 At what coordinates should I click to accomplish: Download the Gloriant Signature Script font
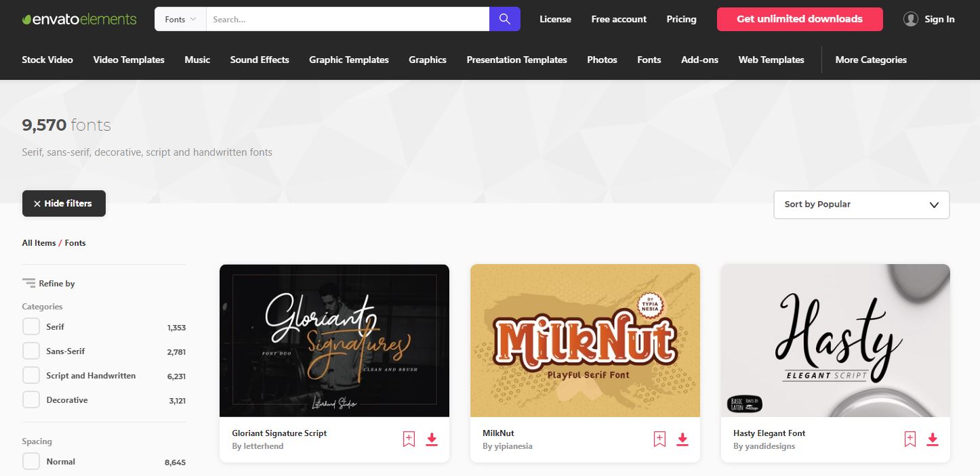pos(432,439)
